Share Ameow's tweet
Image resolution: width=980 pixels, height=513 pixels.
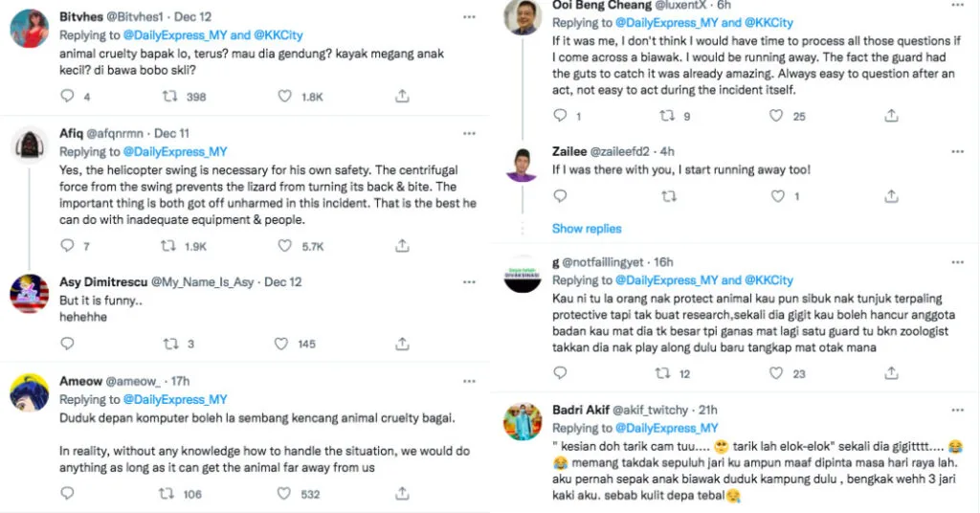[402, 494]
